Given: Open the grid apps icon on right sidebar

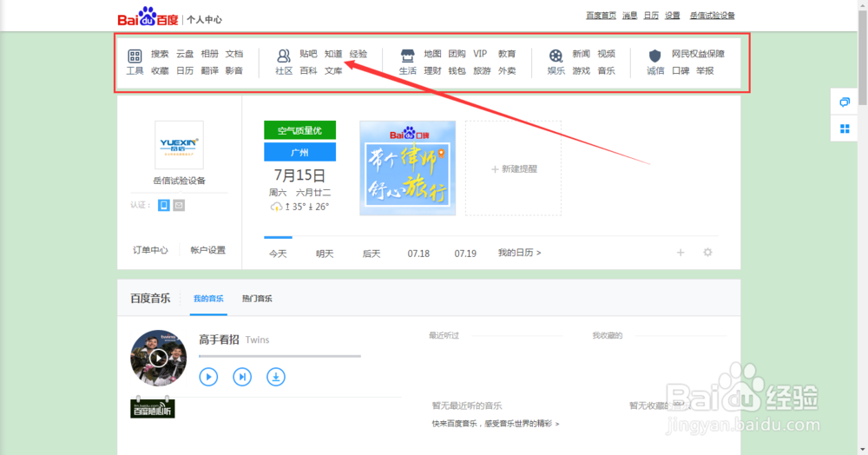Looking at the screenshot, I should [845, 129].
